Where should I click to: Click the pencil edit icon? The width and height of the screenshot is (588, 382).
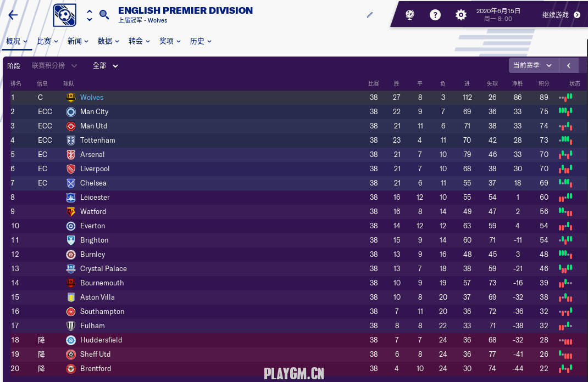(x=370, y=15)
